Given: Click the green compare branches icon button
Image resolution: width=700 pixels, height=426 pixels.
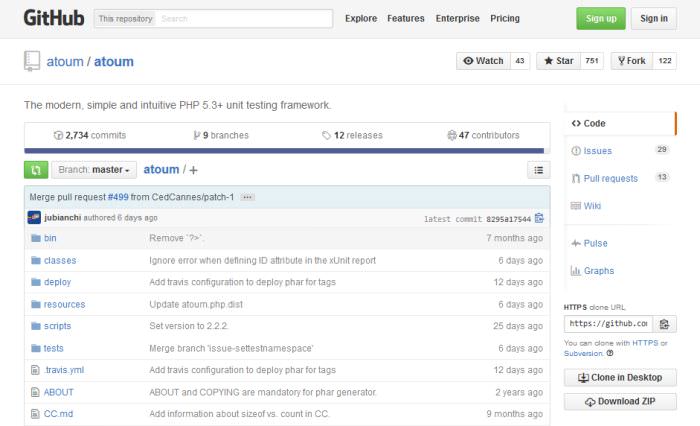Looking at the screenshot, I should pyautogui.click(x=36, y=170).
